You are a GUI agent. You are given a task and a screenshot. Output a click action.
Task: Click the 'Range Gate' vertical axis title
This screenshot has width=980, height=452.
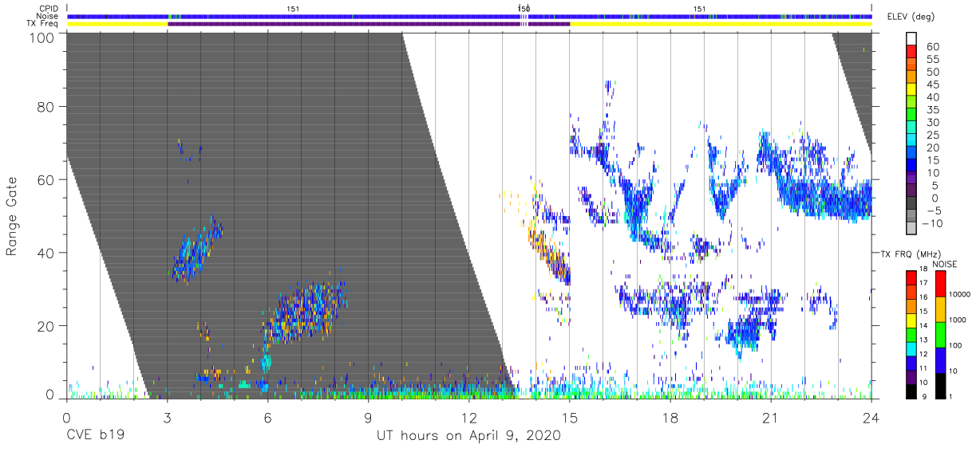12,217
